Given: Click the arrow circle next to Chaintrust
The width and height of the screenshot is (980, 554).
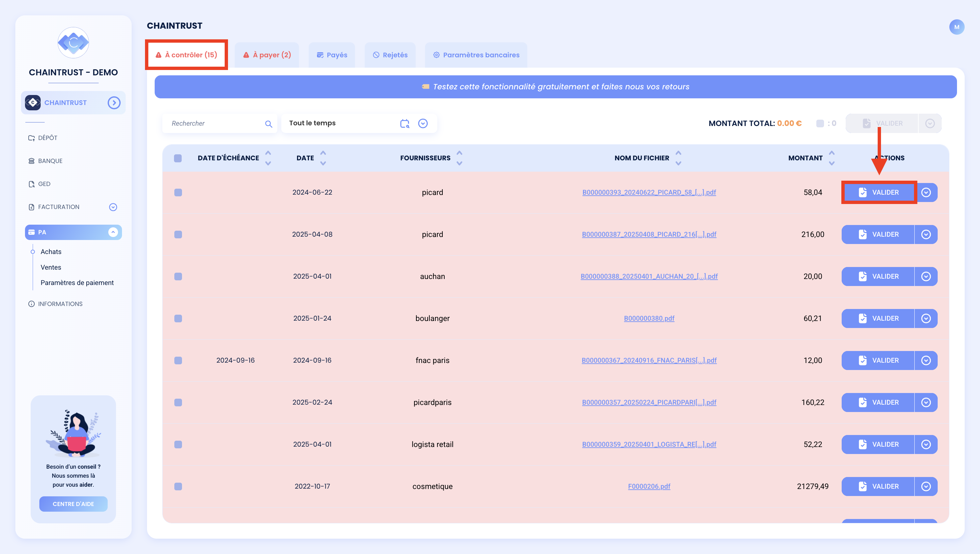Looking at the screenshot, I should [x=114, y=103].
